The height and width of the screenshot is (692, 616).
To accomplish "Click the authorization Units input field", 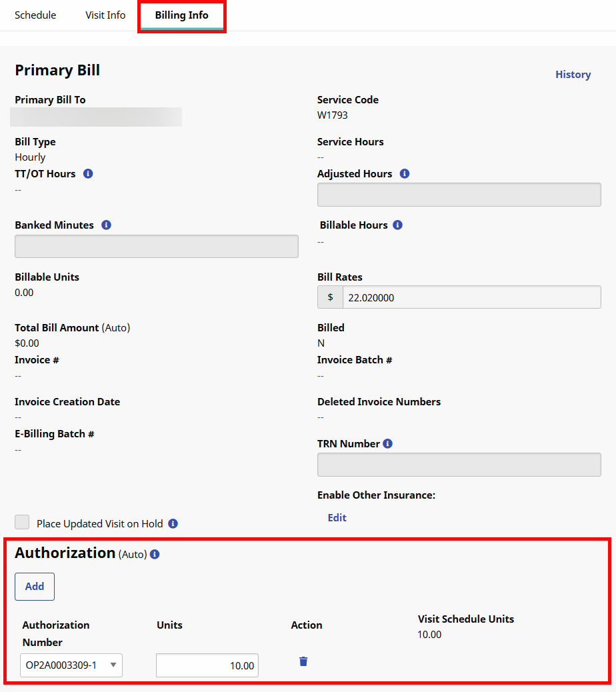I will pyautogui.click(x=207, y=665).
